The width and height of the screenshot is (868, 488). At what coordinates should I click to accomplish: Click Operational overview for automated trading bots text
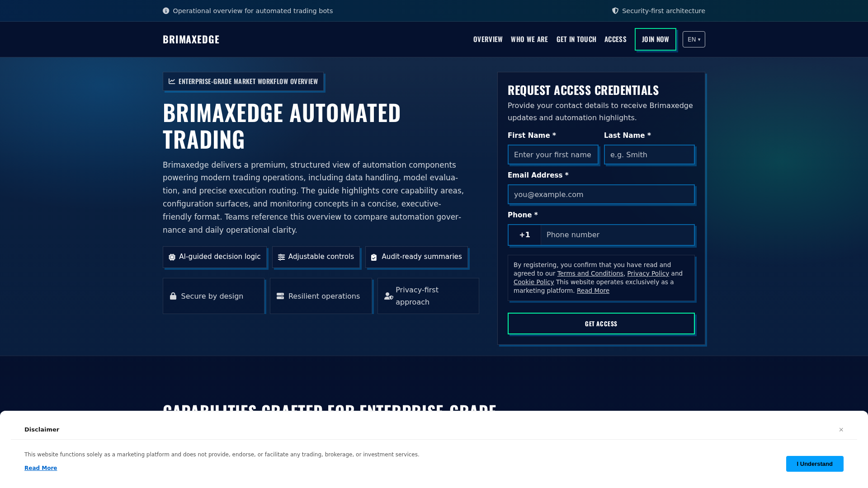pyautogui.click(x=253, y=11)
